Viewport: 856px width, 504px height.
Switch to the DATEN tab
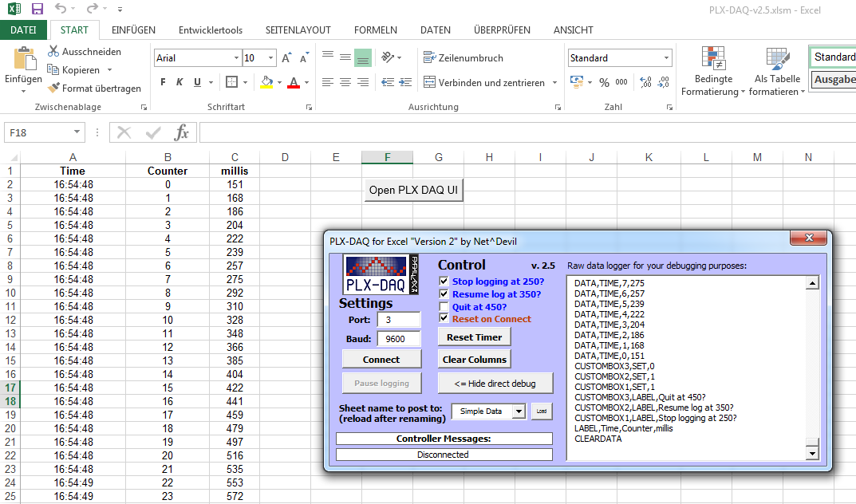[x=435, y=30]
